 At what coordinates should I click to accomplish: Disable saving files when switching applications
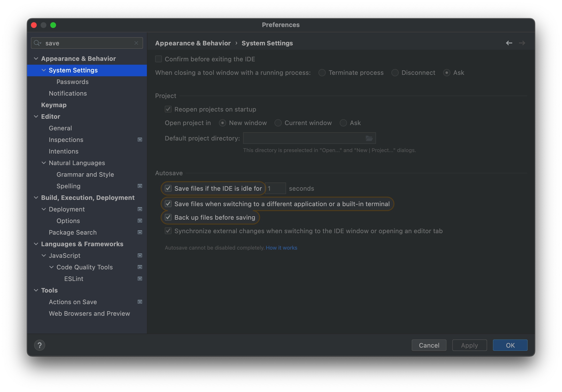click(x=168, y=204)
